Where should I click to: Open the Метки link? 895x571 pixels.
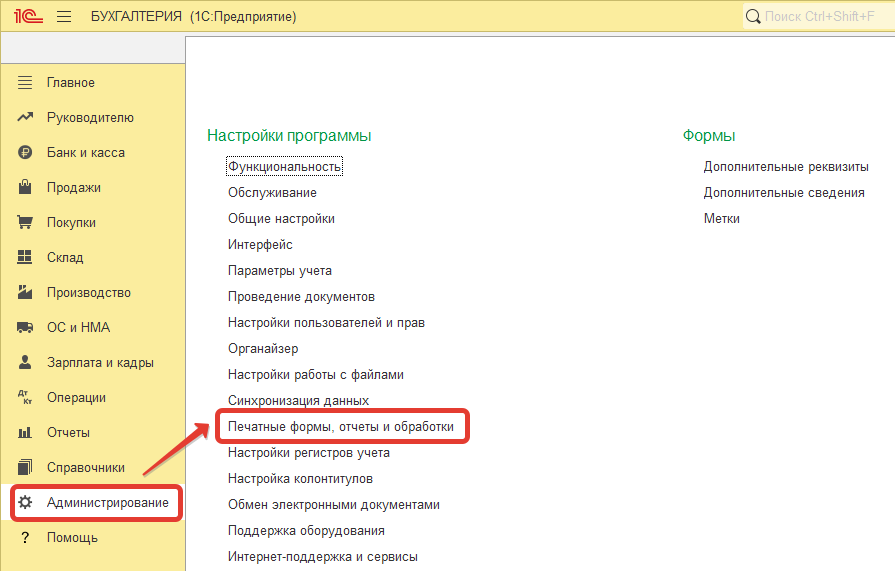[721, 218]
